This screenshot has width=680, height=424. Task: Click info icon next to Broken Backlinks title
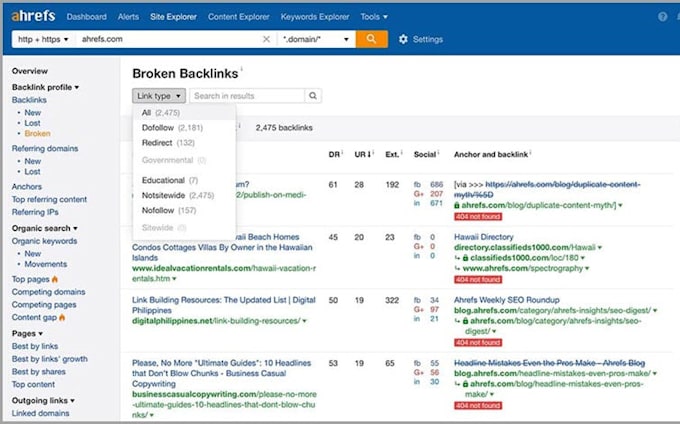click(242, 68)
